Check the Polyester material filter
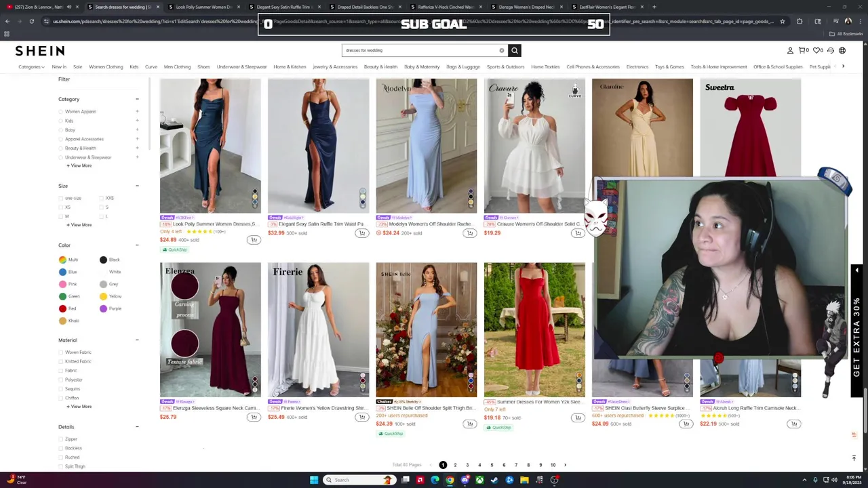Image resolution: width=868 pixels, height=488 pixels. [x=61, y=380]
